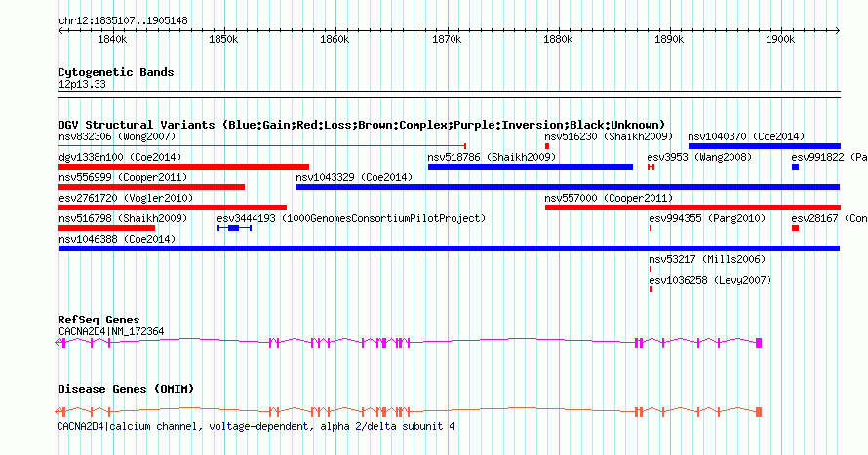This screenshot has height=455, width=868.
Task: Click the esv28167 small red feature
Action: [795, 228]
